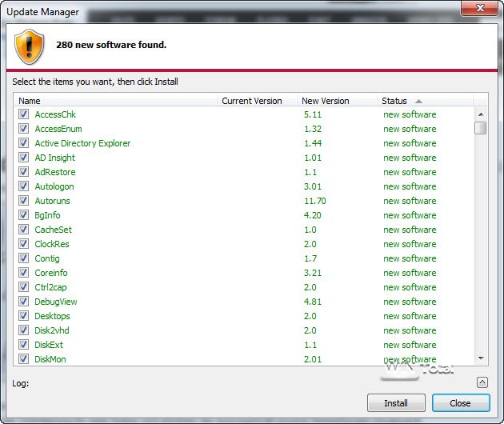The height and width of the screenshot is (424, 504).
Task: Click version 3.21 of Coreinfo
Action: pyautogui.click(x=313, y=273)
